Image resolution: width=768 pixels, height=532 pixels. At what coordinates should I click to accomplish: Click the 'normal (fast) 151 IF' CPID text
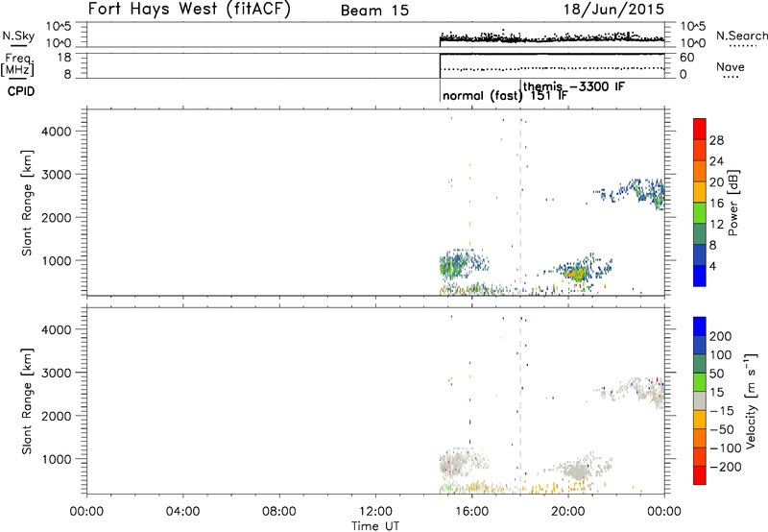505,95
